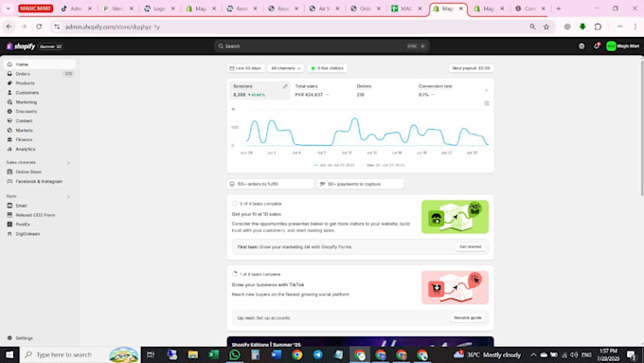Viewport: 644px width, 363px height.
Task: Edit the Sessions metric pencil icon
Action: point(285,86)
